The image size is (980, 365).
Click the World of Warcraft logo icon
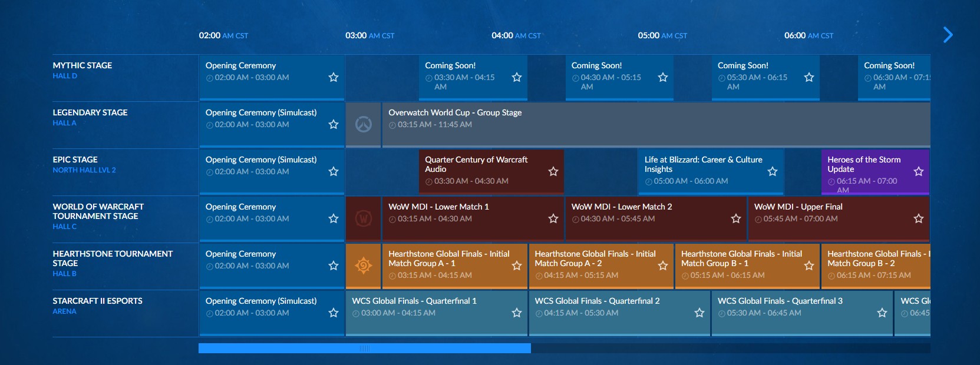pos(364,218)
